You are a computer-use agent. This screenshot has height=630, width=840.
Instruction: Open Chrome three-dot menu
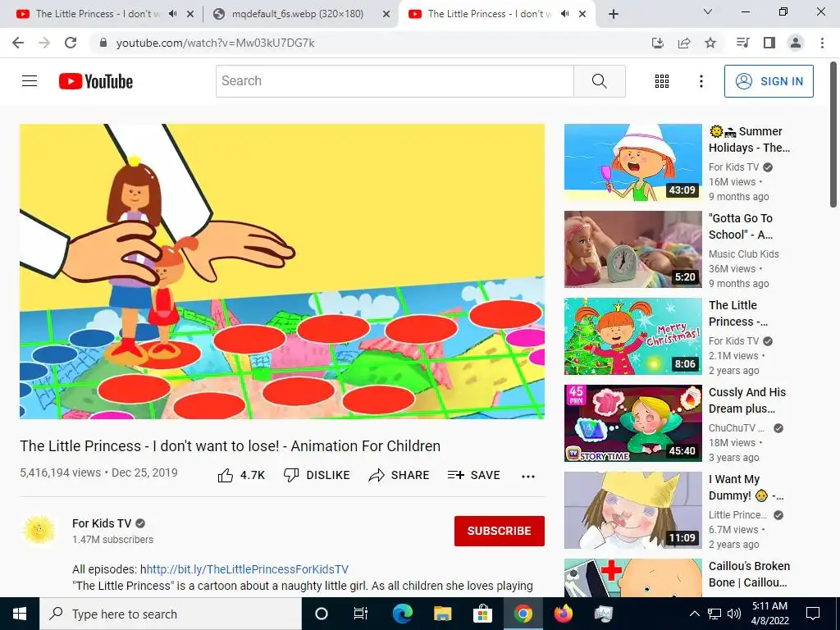pyautogui.click(x=822, y=43)
